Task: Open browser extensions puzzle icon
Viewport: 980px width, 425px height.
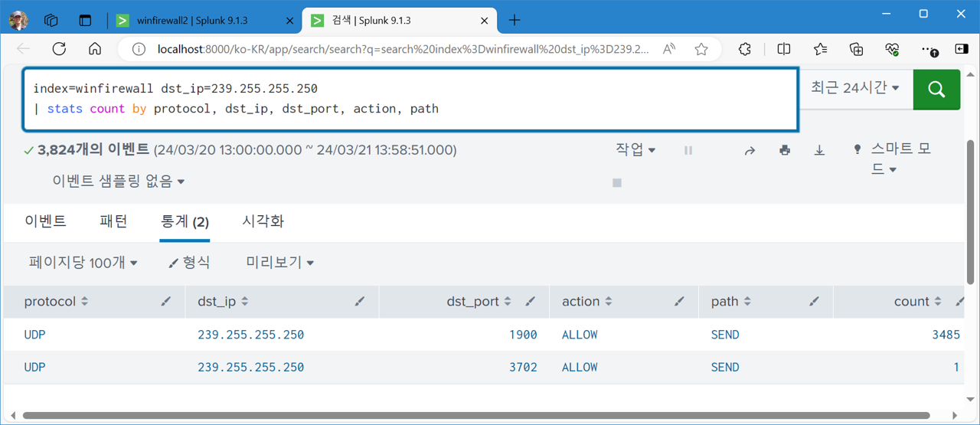Action: (745, 49)
